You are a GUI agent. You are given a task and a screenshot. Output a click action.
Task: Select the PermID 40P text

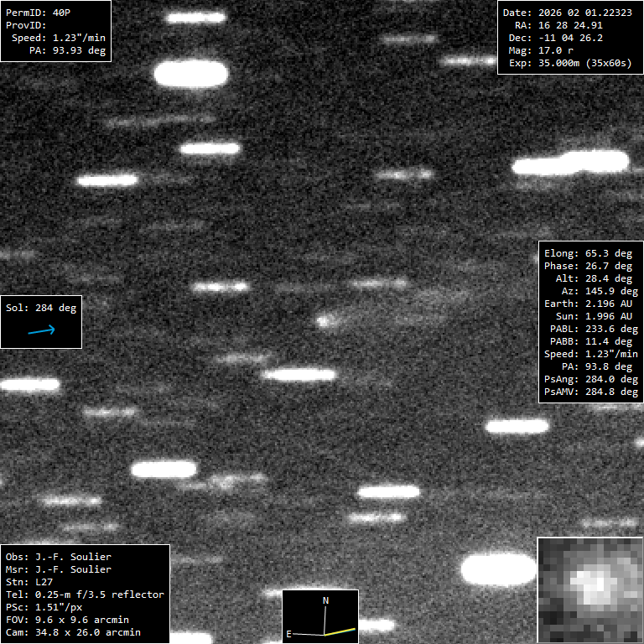pyautogui.click(x=39, y=13)
